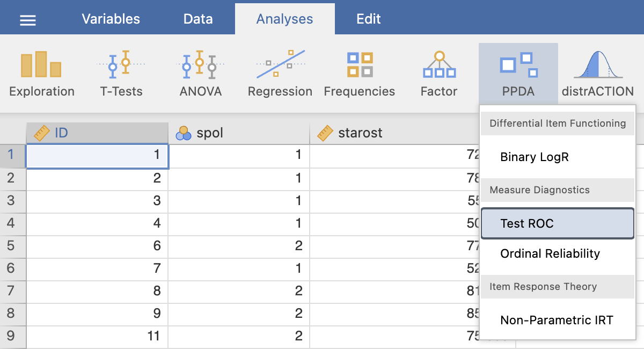Open the T-Tests analyses icon
Viewport: 644px width, 349px height.
121,75
